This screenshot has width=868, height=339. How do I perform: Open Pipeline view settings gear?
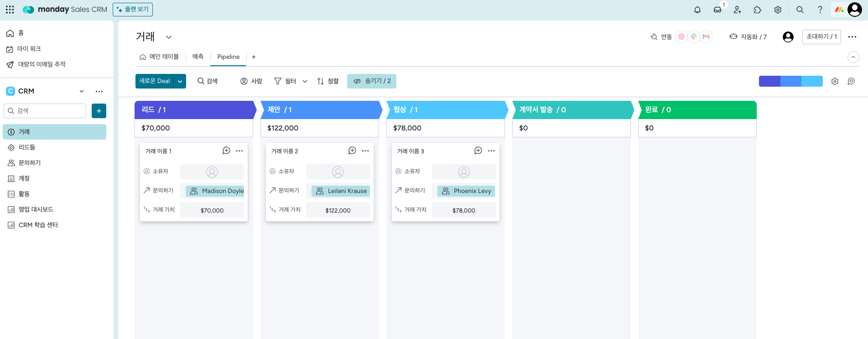point(835,81)
